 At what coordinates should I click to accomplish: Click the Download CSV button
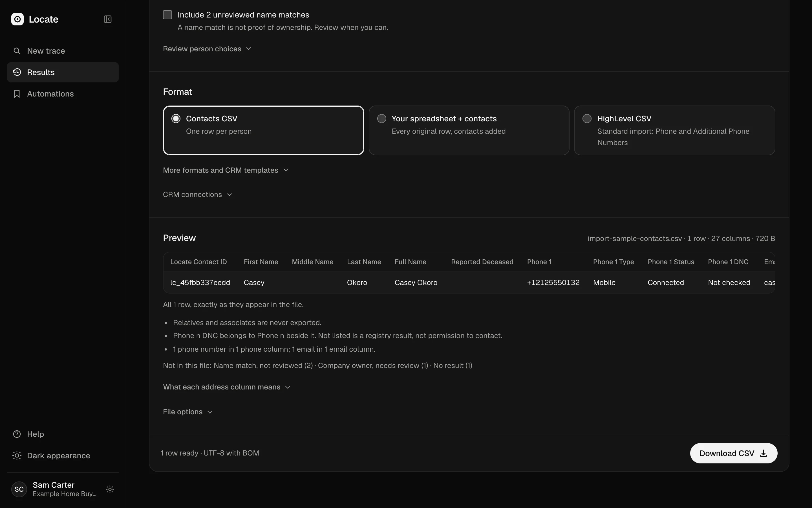(x=734, y=453)
